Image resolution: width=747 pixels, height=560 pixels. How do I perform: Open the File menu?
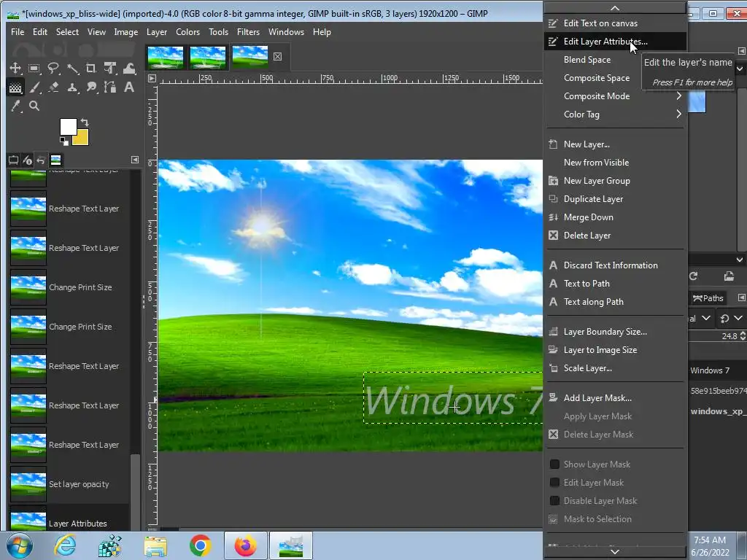tap(18, 32)
